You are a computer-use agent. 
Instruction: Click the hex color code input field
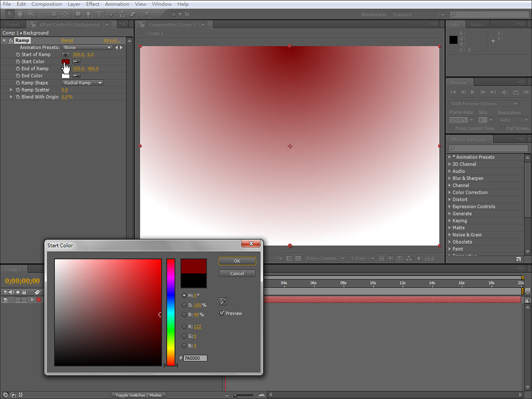tap(195, 358)
